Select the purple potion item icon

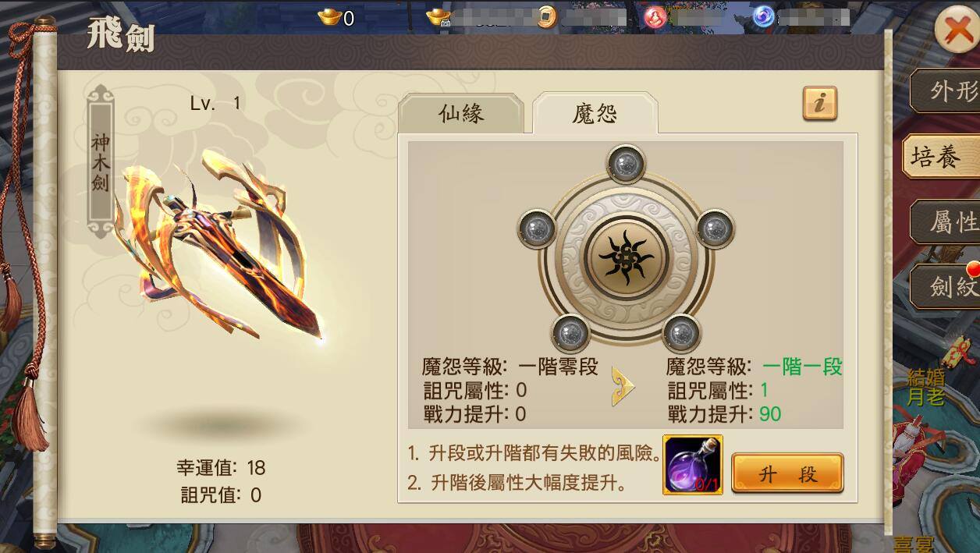(693, 465)
